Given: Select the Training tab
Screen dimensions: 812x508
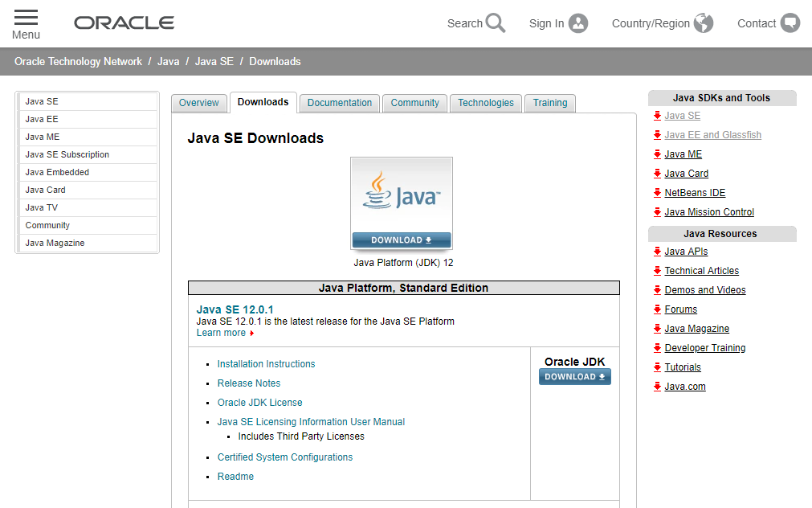Looking at the screenshot, I should [549, 103].
